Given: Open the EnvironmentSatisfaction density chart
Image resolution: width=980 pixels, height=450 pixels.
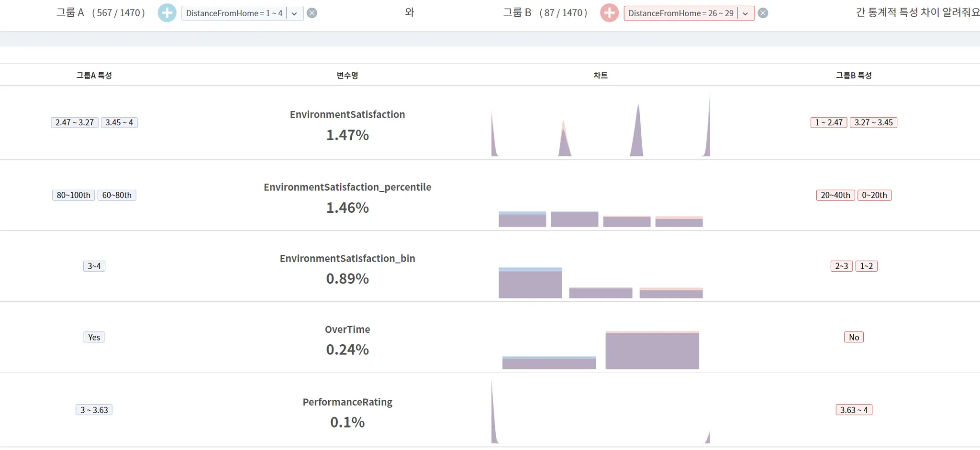Looking at the screenshot, I should tap(601, 124).
